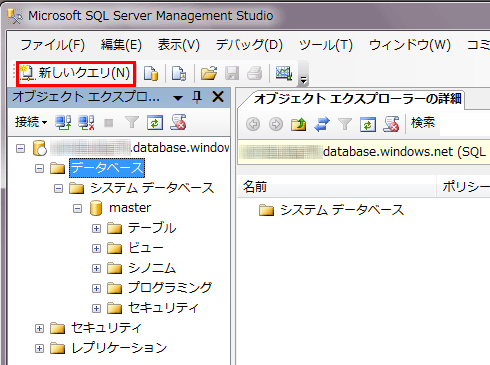Viewport: 490px width, 365px height.
Task: Expand the ビュー folder
Action: (x=96, y=248)
